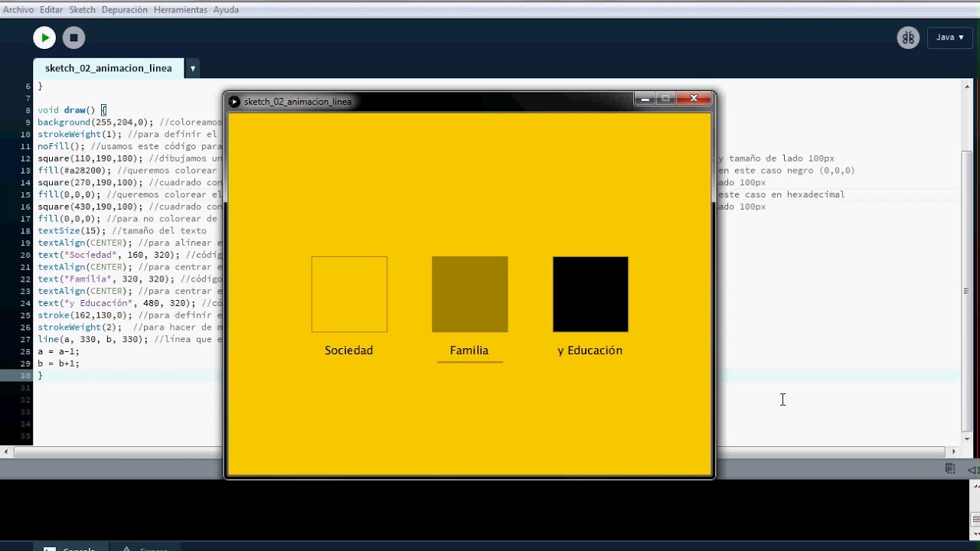Click the text("Sociedad", 160, 320) line

pyautogui.click(x=129, y=255)
